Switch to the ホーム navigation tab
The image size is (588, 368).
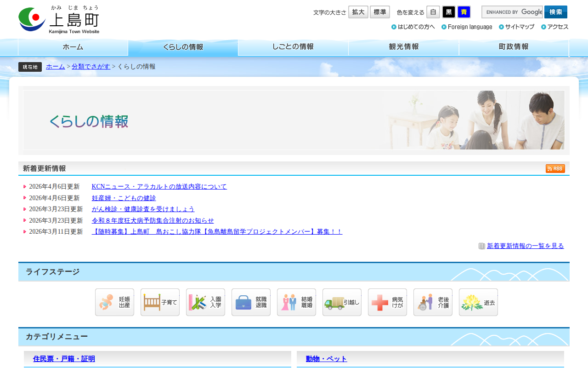tap(73, 47)
